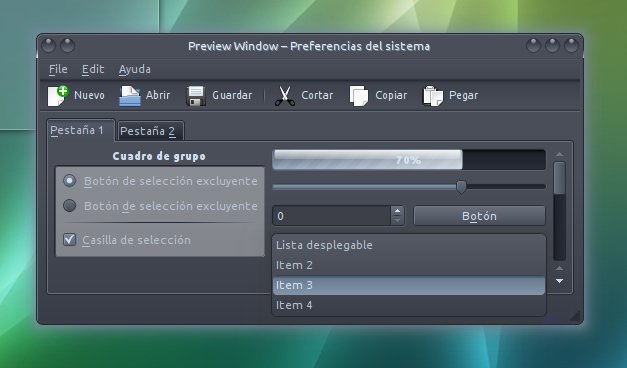Click the 70% progress bar

(409, 160)
